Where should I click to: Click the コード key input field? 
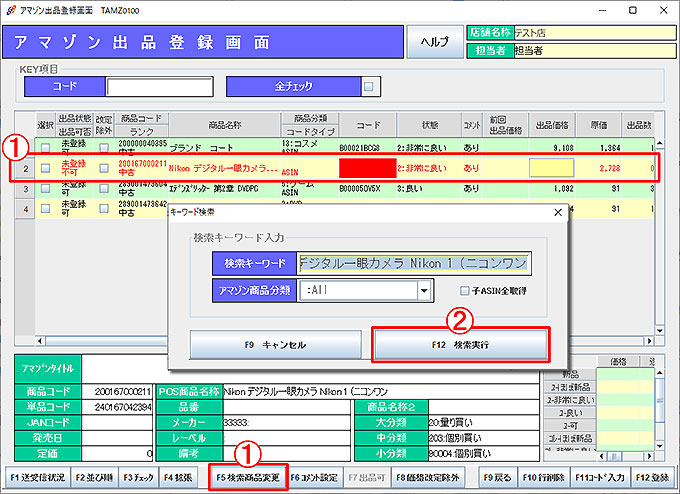coord(159,87)
